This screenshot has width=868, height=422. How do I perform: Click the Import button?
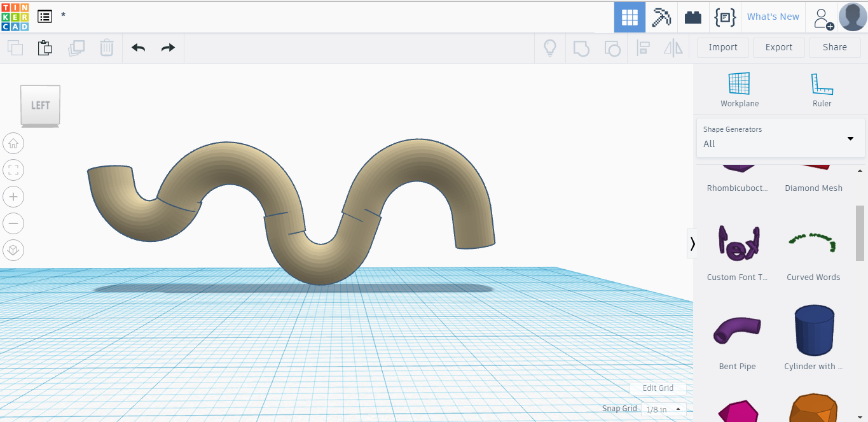coord(723,48)
